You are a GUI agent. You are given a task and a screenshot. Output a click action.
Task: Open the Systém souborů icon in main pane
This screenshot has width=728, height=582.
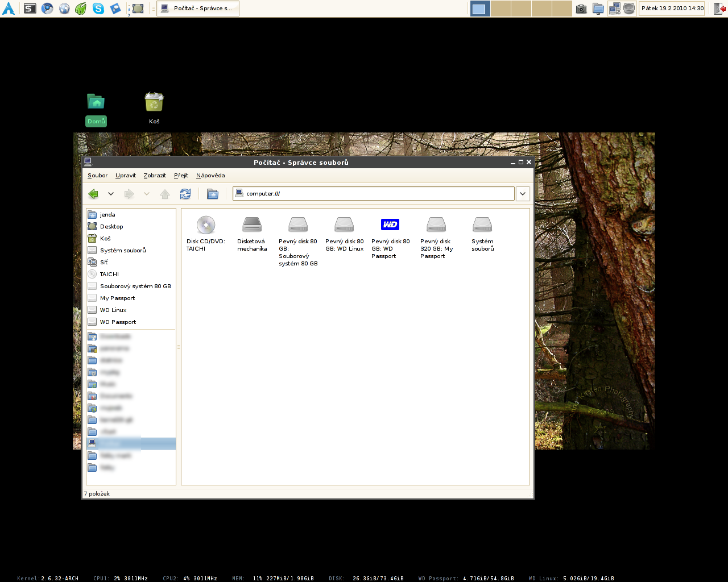pos(482,225)
